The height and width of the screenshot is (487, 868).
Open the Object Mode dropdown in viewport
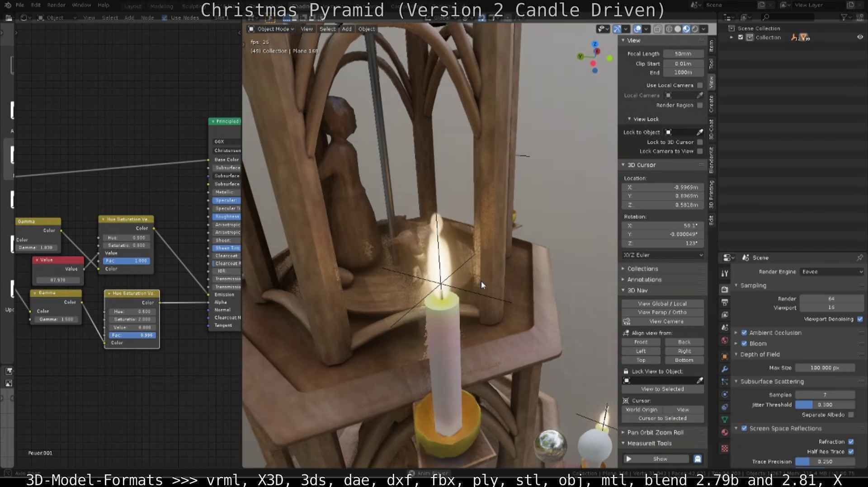tap(271, 29)
